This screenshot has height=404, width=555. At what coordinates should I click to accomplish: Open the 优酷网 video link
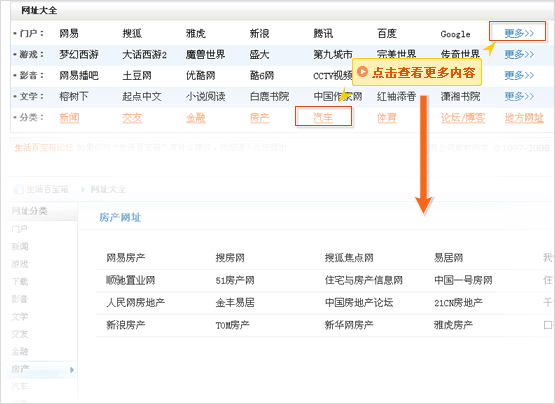click(201, 75)
